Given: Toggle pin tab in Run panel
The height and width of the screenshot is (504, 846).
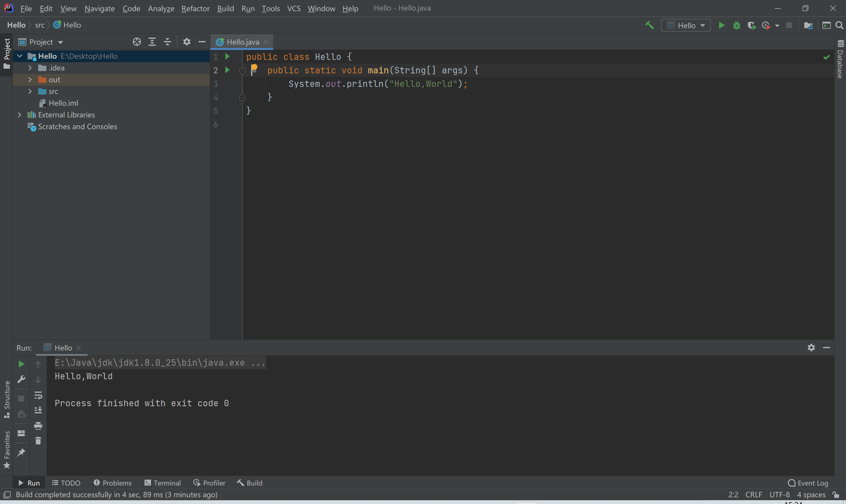Looking at the screenshot, I should [21, 452].
